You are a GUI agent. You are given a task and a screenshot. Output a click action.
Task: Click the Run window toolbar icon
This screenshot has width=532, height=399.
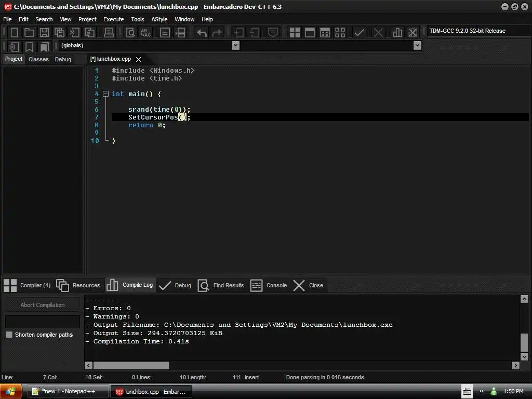tap(310, 33)
